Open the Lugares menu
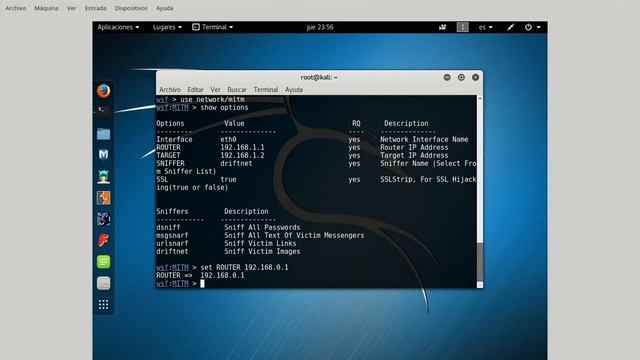 click(167, 27)
